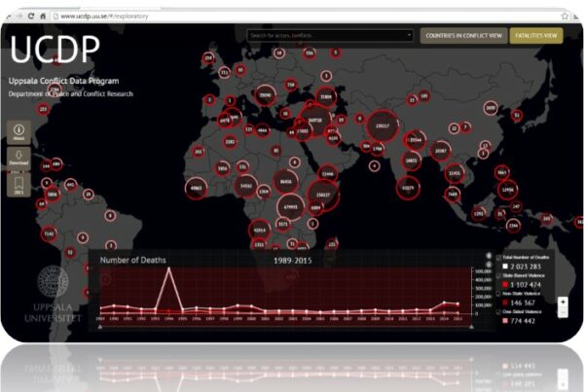Click the dark red swatch beside 146 567

[x=505, y=303]
